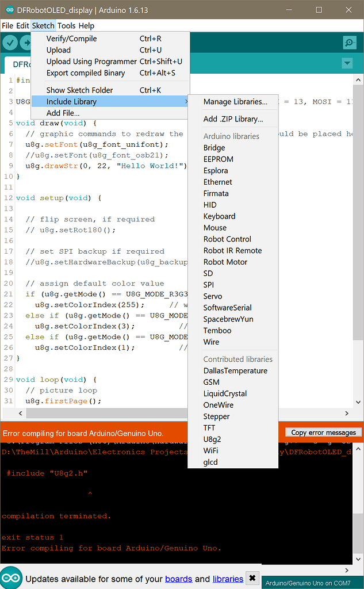Include the Robot Control library
Viewport: 364px width, 589px height.
tap(233, 239)
